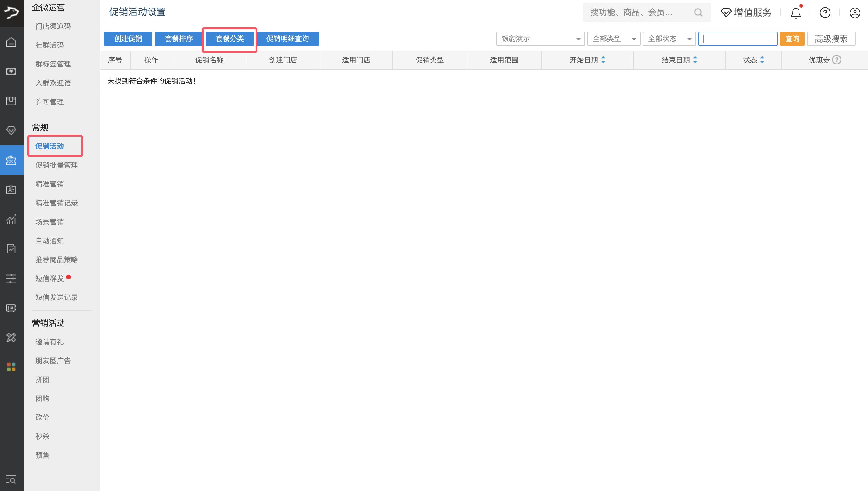868x491 pixels.
Task: Open the diamond member sidebar icon
Action: click(11, 131)
